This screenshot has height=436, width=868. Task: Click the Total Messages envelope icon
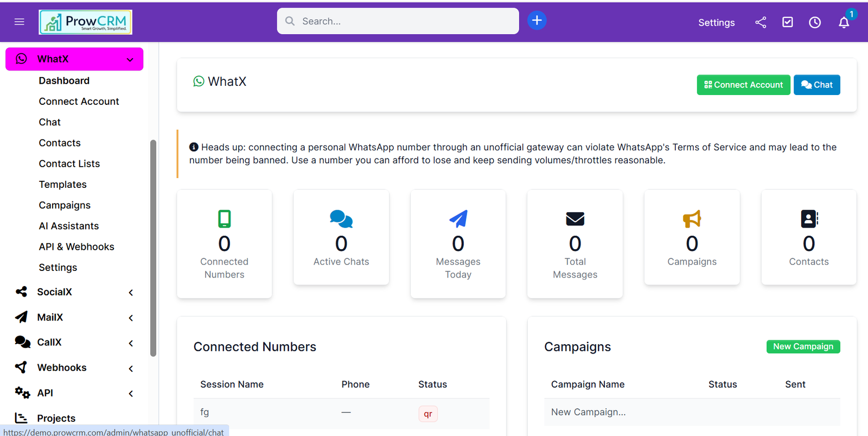pyautogui.click(x=575, y=219)
